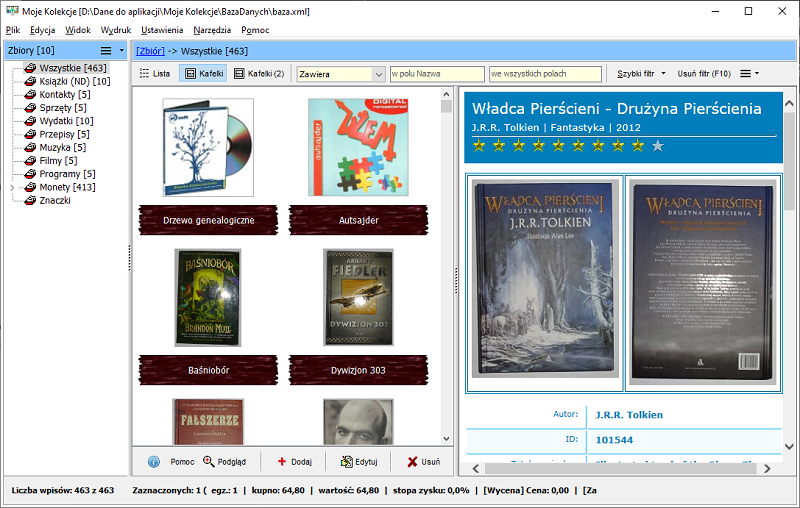Viewport: 800px width, 508px height.
Task: Click the fifth gold rating star
Action: point(558,146)
